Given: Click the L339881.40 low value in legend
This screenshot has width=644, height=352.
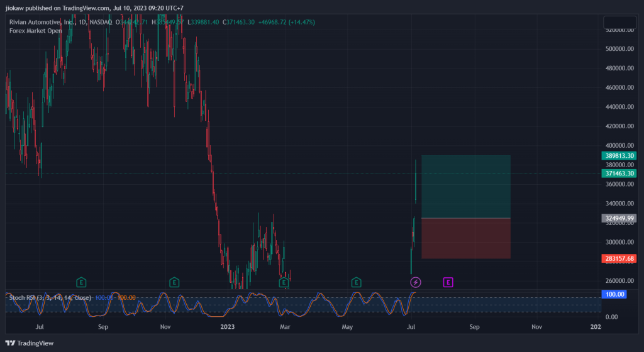Looking at the screenshot, I should coord(203,22).
